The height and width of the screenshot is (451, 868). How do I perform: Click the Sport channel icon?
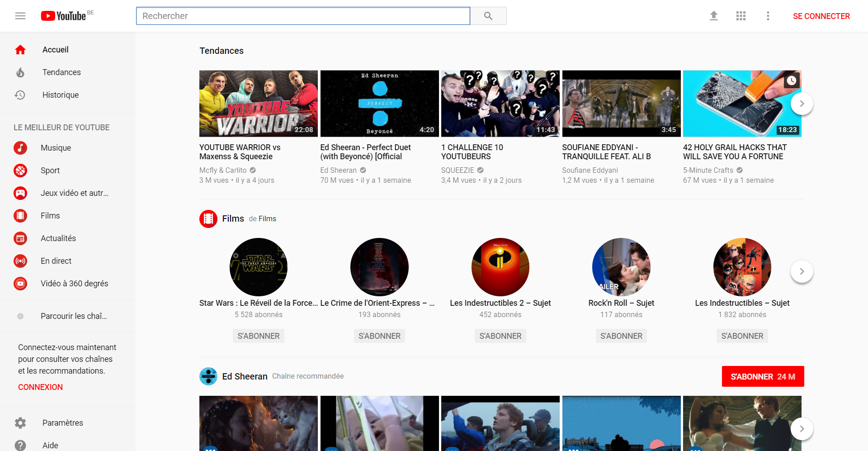click(x=20, y=171)
